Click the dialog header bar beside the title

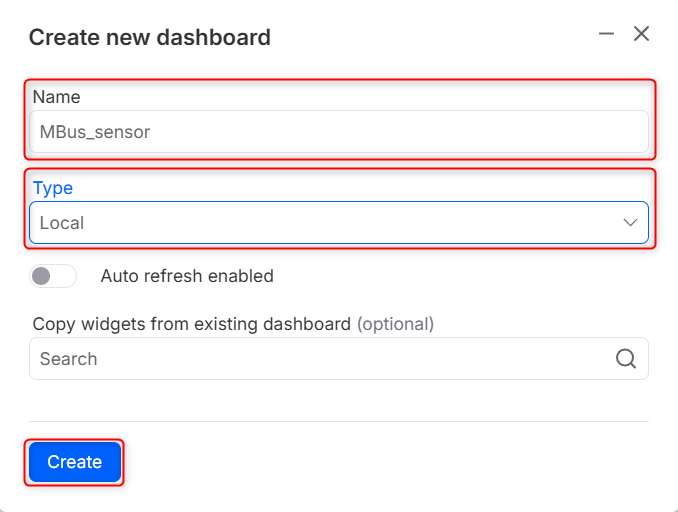(430, 38)
